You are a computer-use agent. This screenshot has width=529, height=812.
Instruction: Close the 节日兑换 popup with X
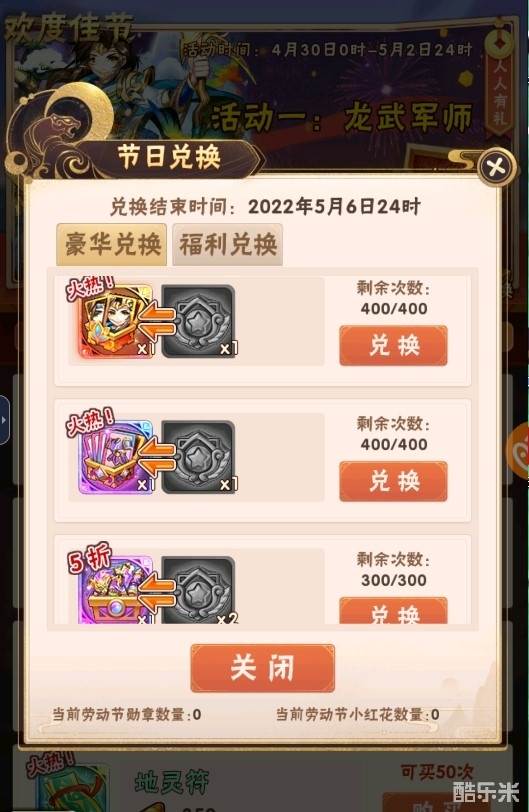coord(496,167)
